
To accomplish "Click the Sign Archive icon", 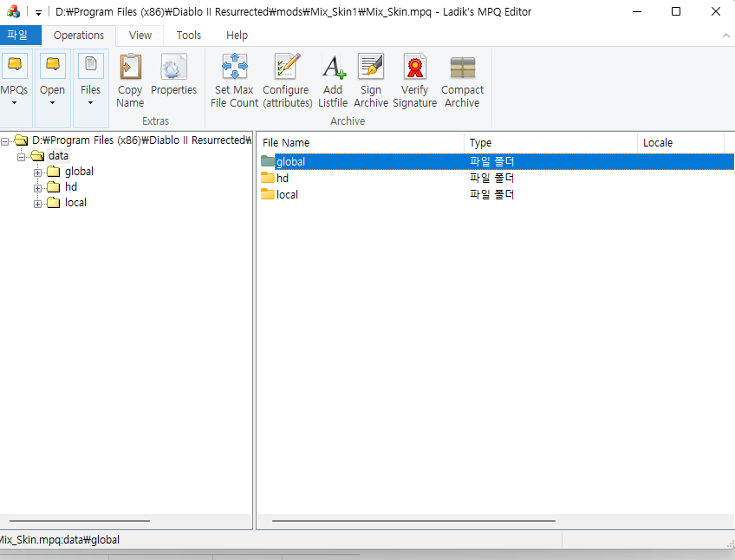I will [x=371, y=66].
